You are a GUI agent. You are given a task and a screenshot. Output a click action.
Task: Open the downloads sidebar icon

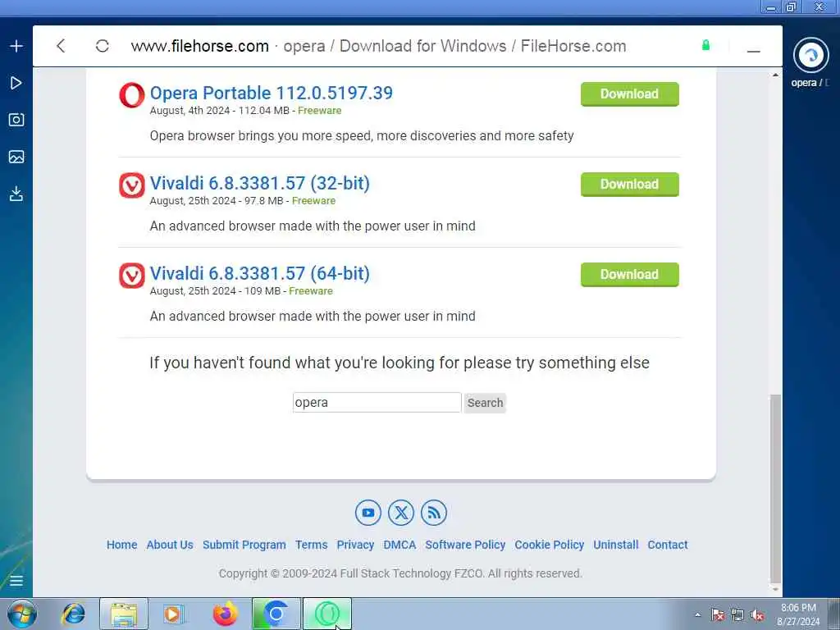point(16,194)
